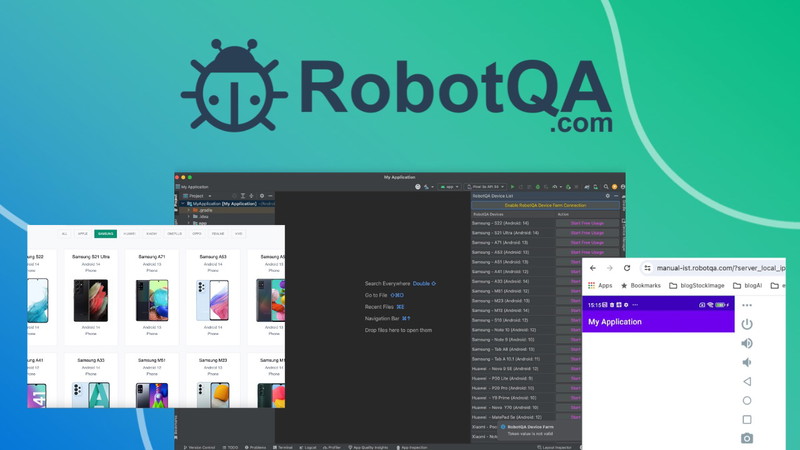This screenshot has height=450, width=800.
Task: Open the Terminal tool window tab
Action: [285, 447]
